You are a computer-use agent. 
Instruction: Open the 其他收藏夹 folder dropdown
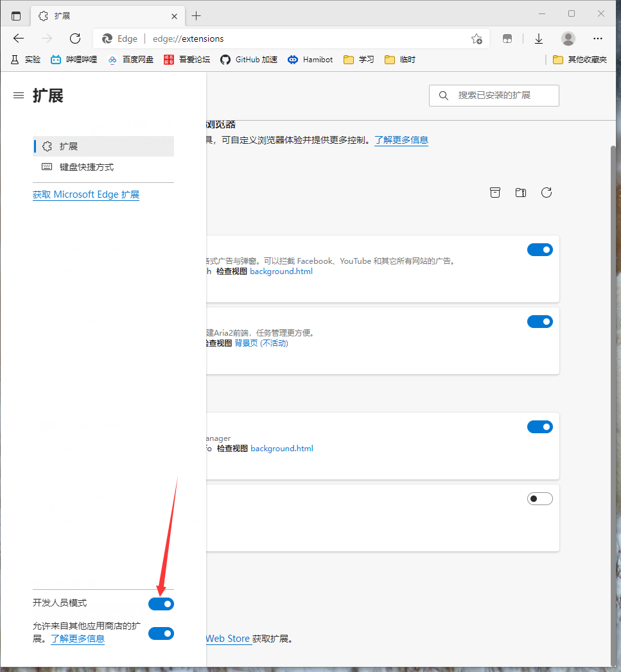(x=580, y=60)
